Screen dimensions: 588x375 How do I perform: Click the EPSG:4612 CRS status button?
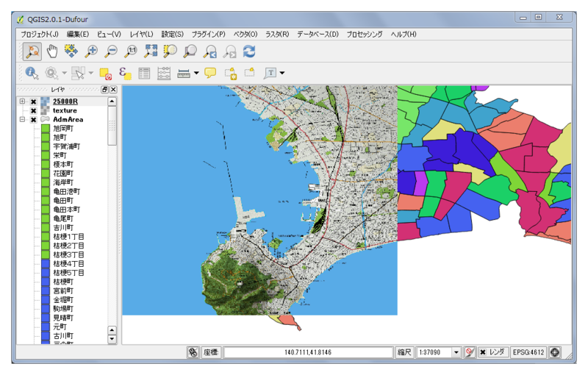tap(528, 352)
